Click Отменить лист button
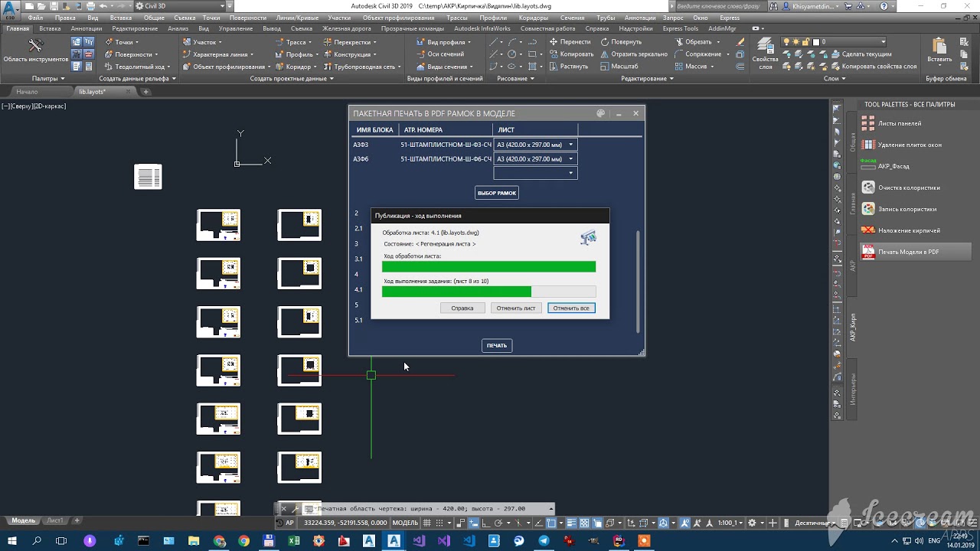 pyautogui.click(x=516, y=308)
